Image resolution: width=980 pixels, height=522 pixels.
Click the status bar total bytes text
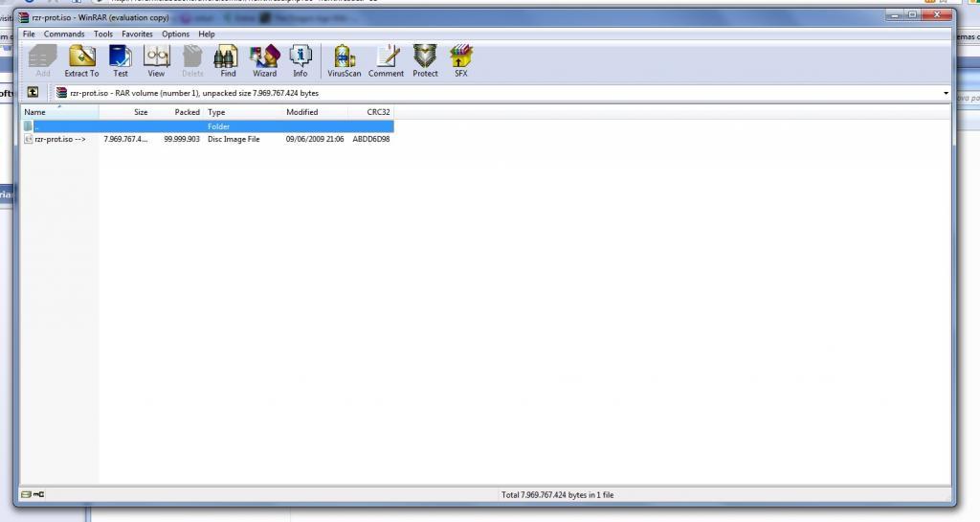click(558, 494)
